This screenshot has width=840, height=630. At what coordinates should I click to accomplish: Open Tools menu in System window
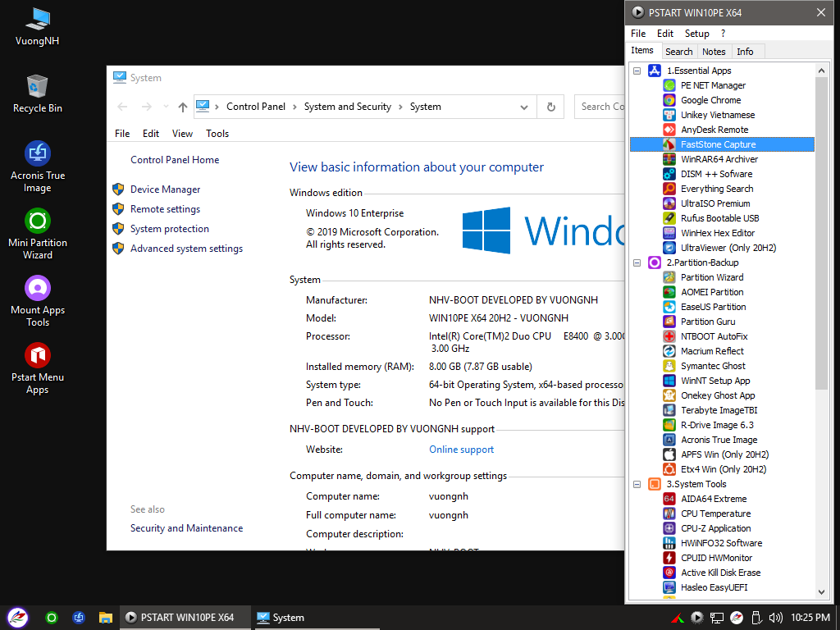point(217,134)
